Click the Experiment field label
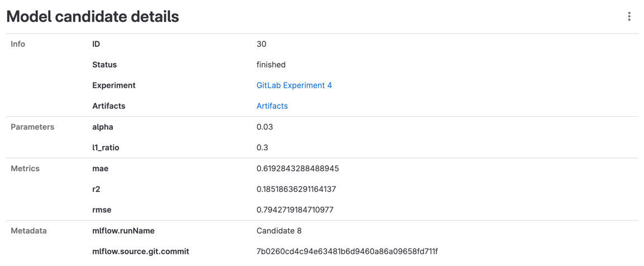The width and height of the screenshot is (644, 266). pyautogui.click(x=113, y=85)
